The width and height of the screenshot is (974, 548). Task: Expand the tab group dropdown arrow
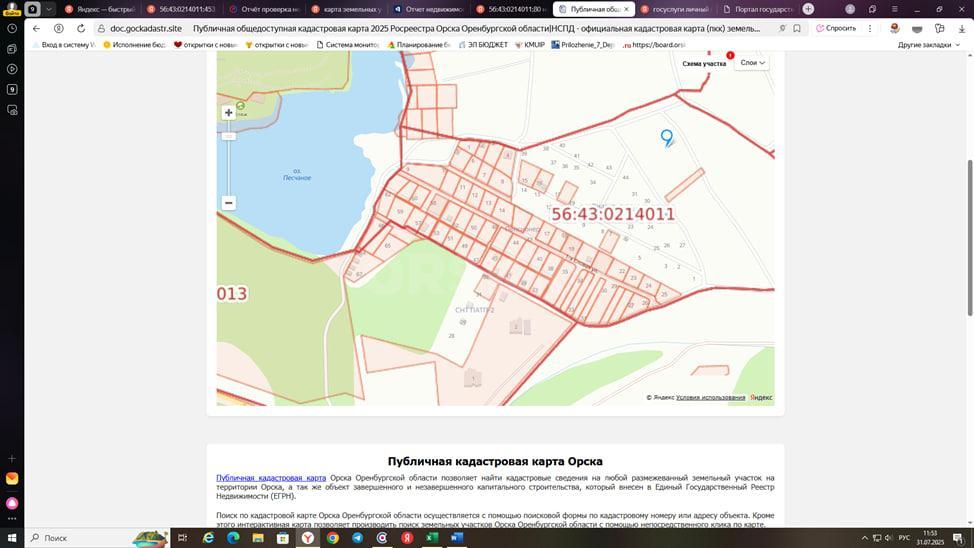coord(49,9)
